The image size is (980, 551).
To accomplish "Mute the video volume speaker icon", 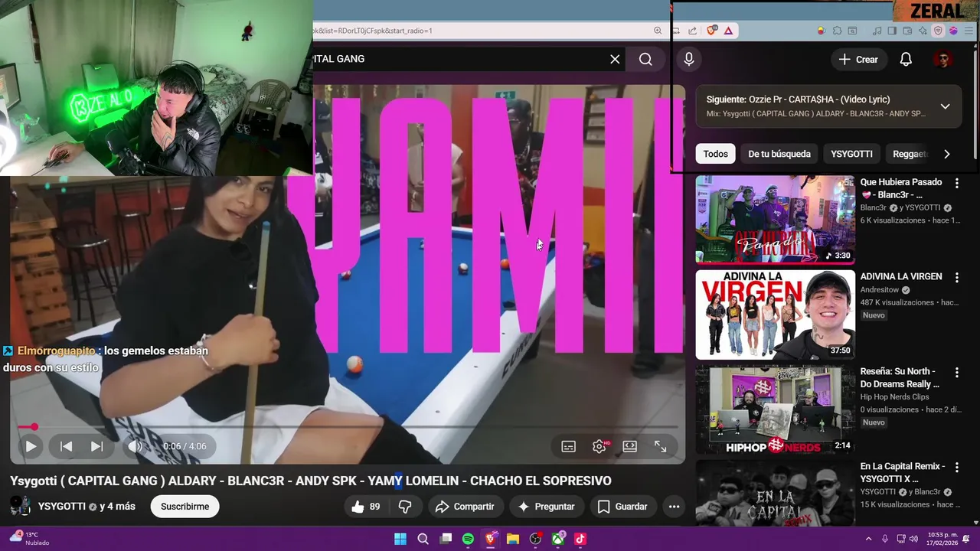I will [x=135, y=446].
